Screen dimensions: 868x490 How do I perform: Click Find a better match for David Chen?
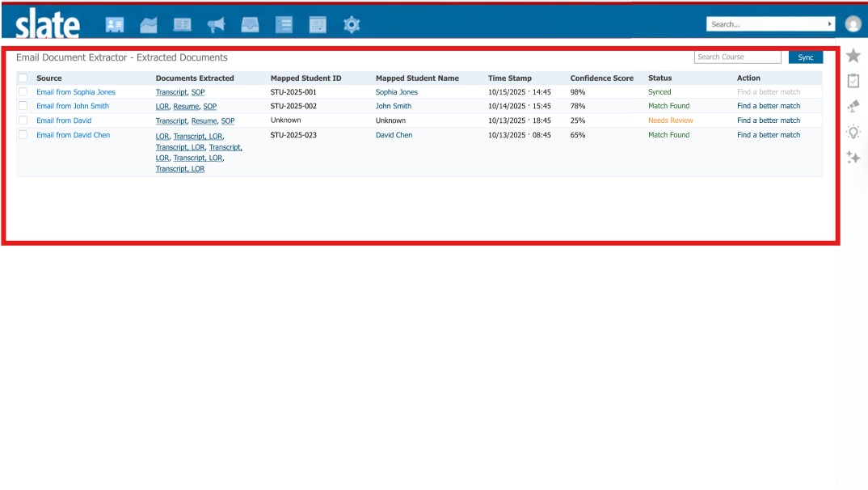(x=768, y=135)
